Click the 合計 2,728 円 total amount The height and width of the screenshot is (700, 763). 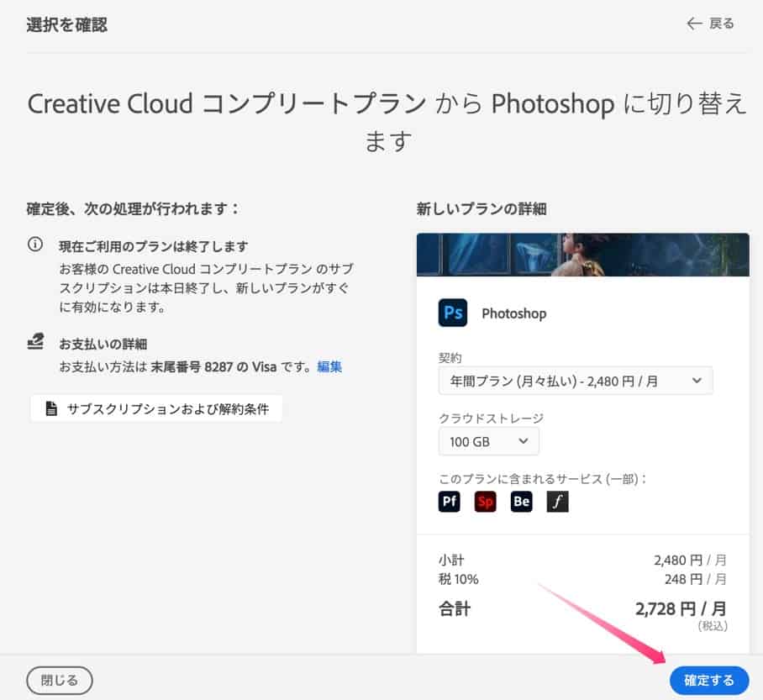(678, 608)
